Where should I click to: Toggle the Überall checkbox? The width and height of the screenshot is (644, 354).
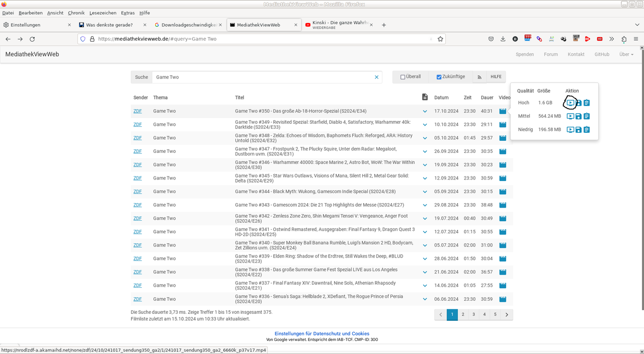403,77
